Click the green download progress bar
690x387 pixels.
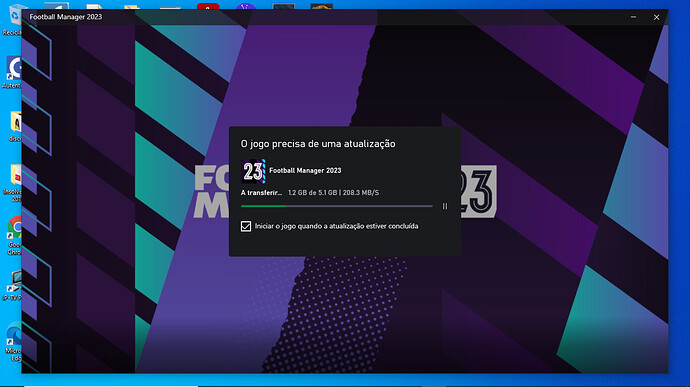coord(337,206)
